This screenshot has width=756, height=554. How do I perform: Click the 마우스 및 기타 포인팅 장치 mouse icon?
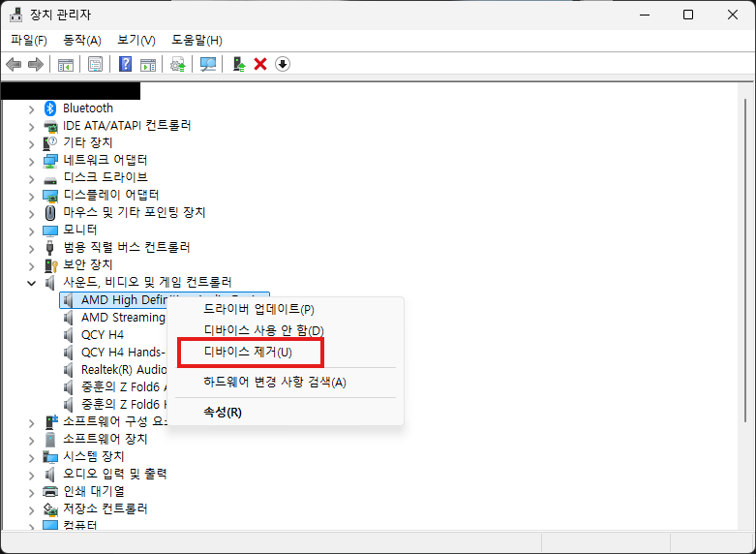click(x=50, y=213)
